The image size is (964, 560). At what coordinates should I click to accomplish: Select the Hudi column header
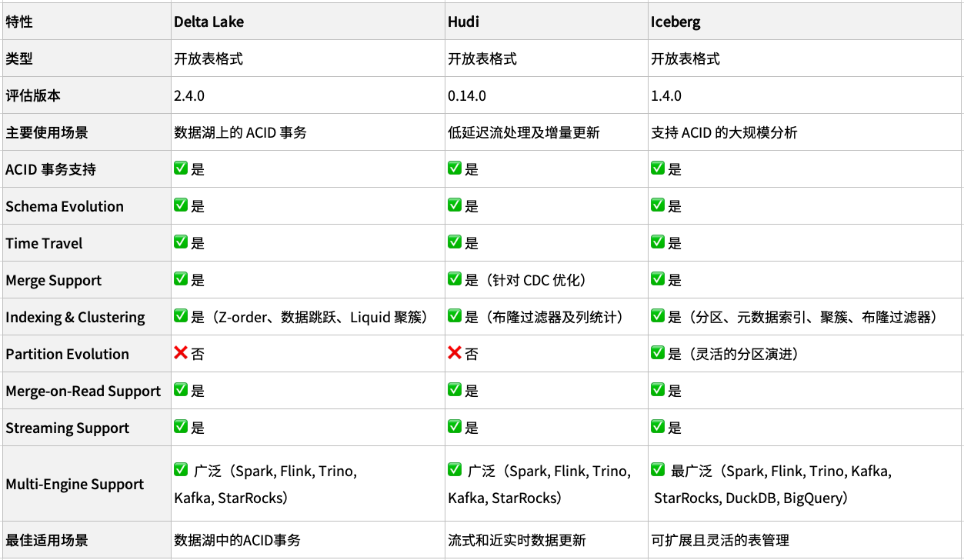tap(463, 22)
